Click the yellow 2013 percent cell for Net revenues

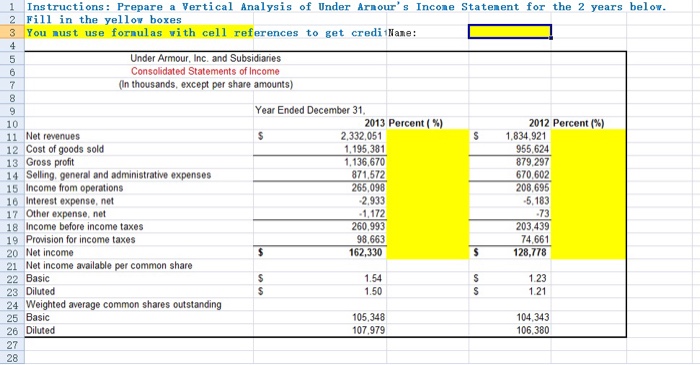[428, 136]
